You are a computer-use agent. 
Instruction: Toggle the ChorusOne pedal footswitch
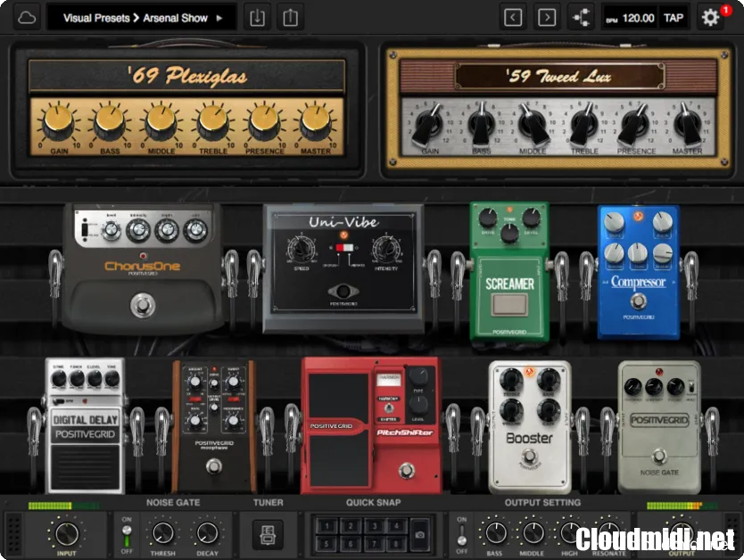pyautogui.click(x=140, y=307)
